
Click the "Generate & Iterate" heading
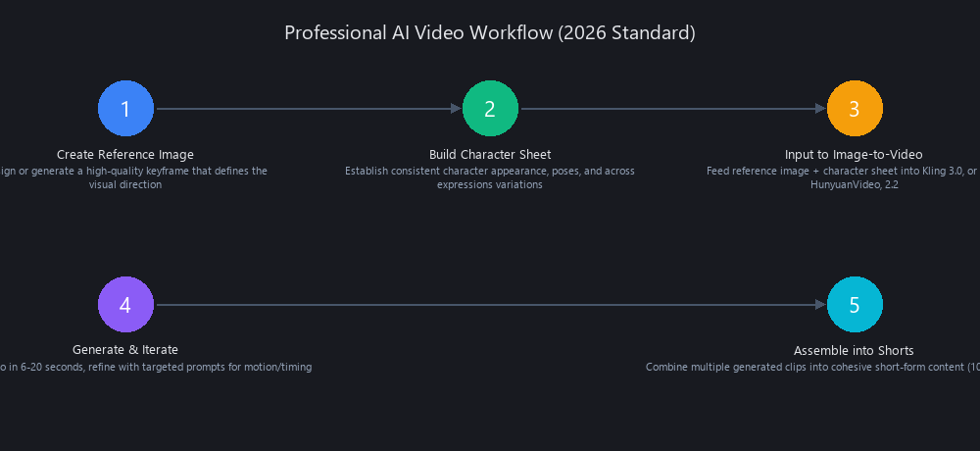[x=125, y=350]
